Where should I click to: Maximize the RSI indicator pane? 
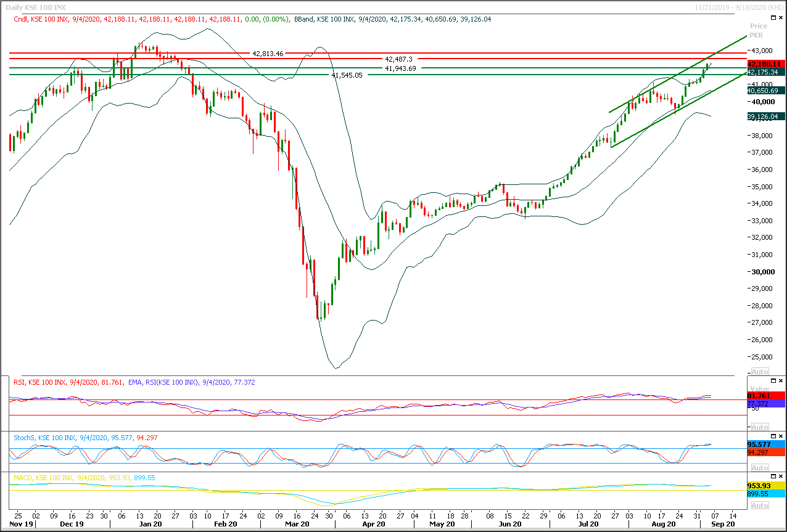coord(773,382)
